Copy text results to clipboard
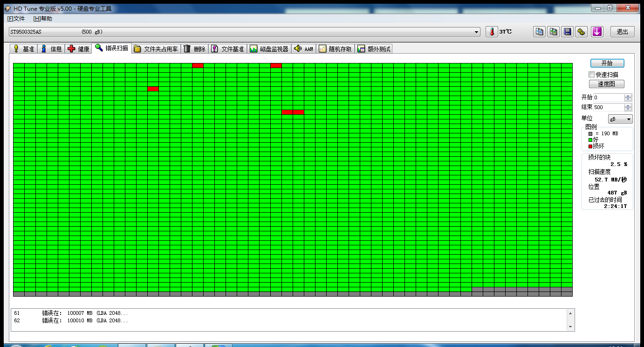This screenshot has width=644, height=347. coord(540,32)
